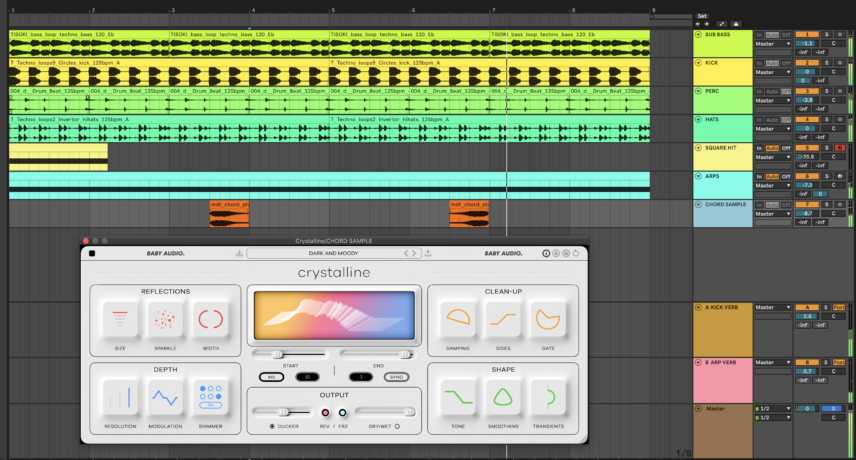The image size is (856, 460).
Task: Open the Crystalline info icon
Action: pyautogui.click(x=546, y=253)
